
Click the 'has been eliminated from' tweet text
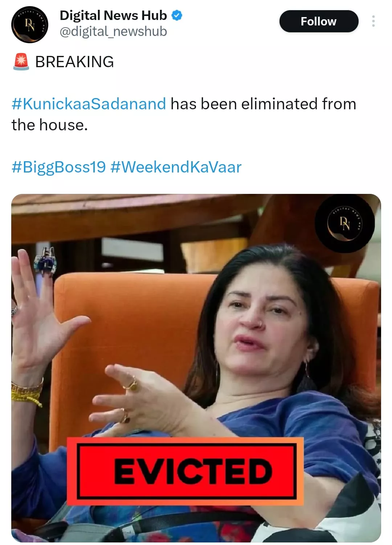(263, 104)
